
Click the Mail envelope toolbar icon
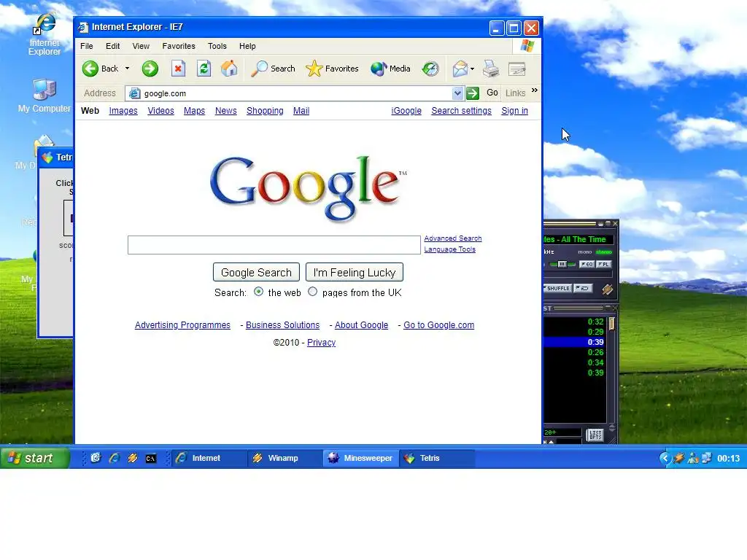[460, 69]
